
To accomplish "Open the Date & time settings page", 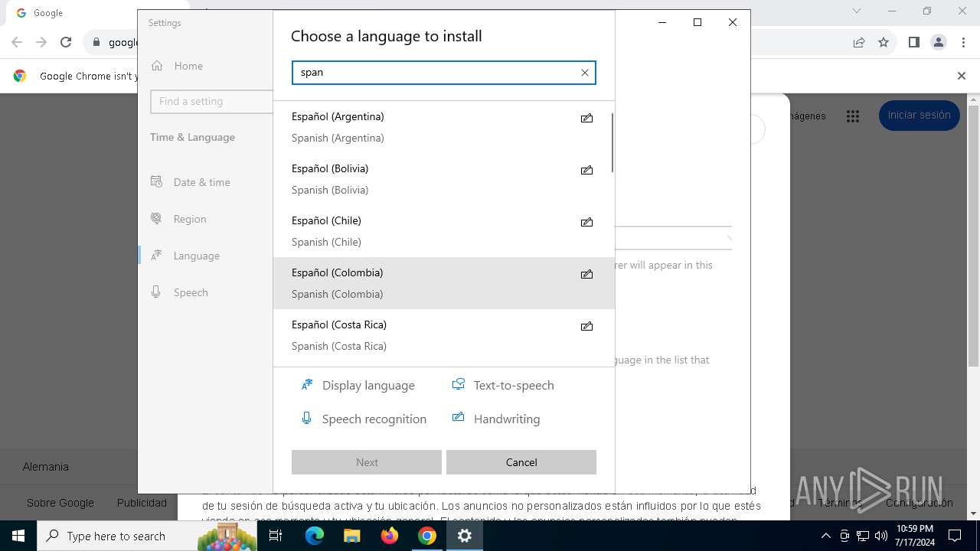I will [x=205, y=182].
